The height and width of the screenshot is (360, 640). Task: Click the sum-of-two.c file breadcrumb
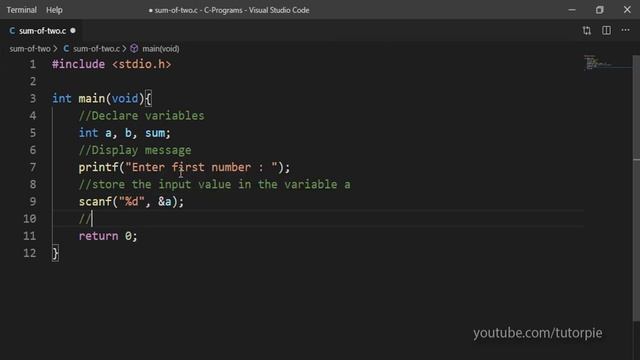tap(96, 49)
